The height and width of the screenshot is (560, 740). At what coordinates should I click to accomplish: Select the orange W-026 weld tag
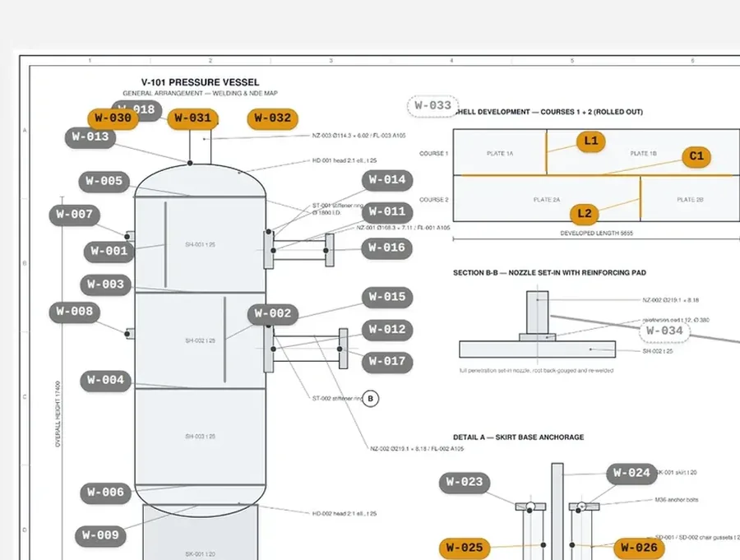639,548
